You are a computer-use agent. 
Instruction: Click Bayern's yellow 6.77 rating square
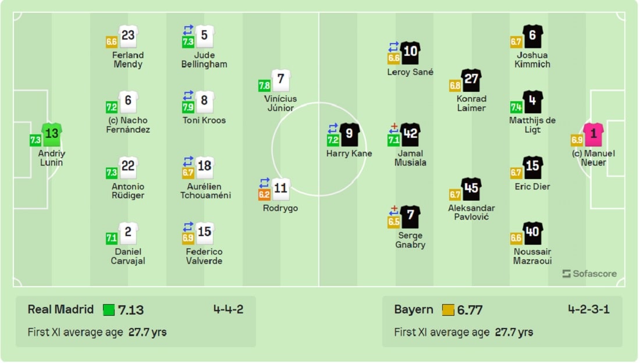[448, 310]
